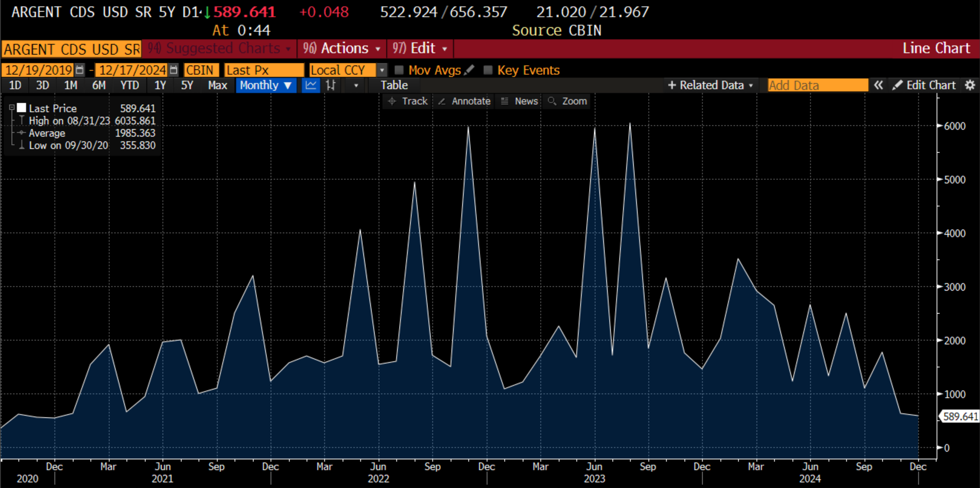
Task: Open the Suggested Charts menu
Action: (x=219, y=49)
